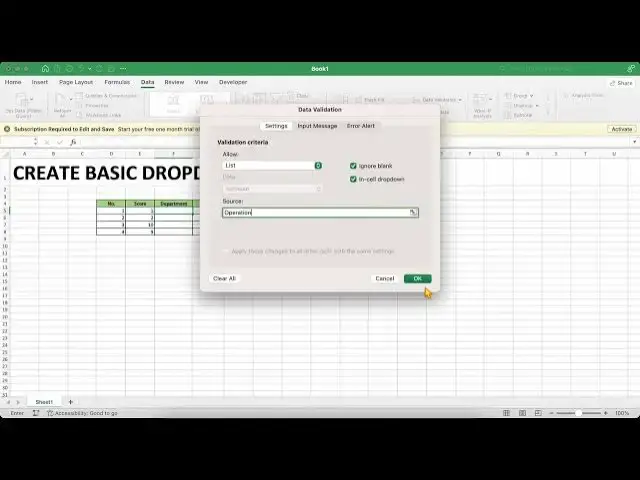The height and width of the screenshot is (480, 640).
Task: Adjust the zoom slider in status bar
Action: pyautogui.click(x=578, y=413)
